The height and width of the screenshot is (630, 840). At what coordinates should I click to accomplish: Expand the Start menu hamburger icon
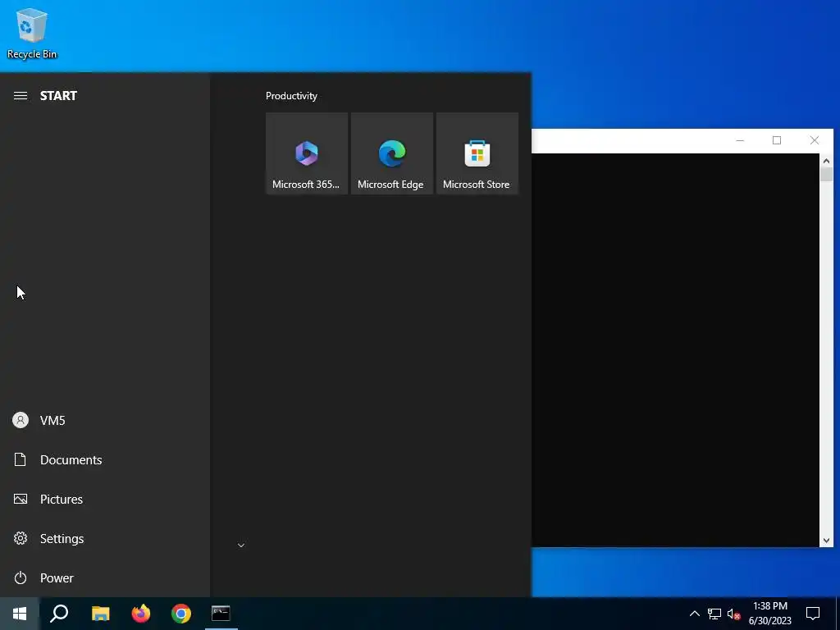(21, 96)
